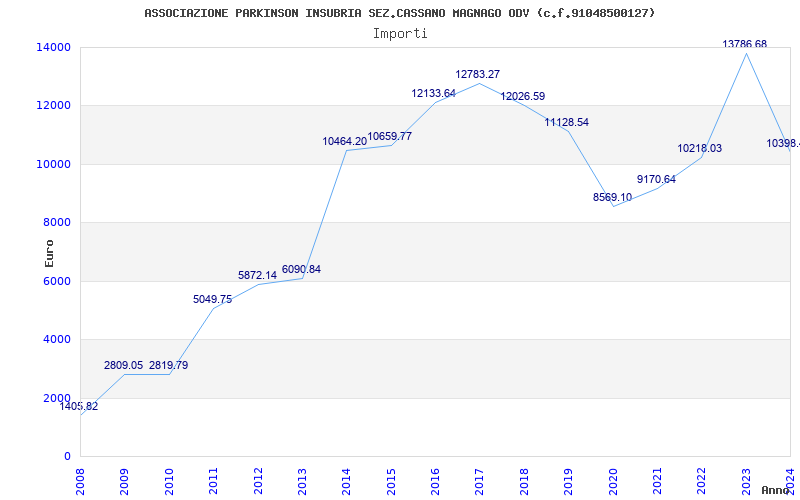The image size is (800, 500).
Task: Click the x-axis year 2009
Action: point(124,481)
